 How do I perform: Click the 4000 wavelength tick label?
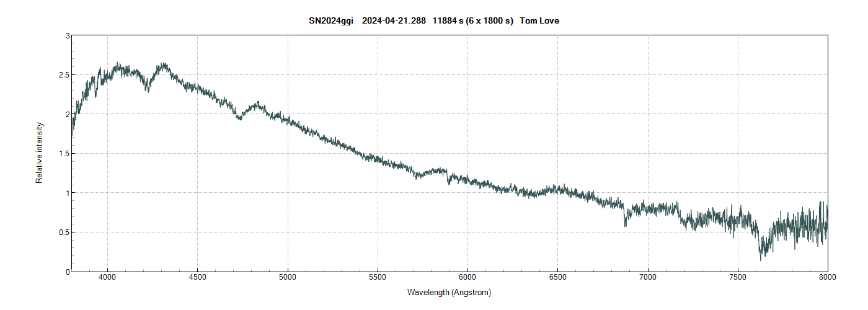(107, 278)
